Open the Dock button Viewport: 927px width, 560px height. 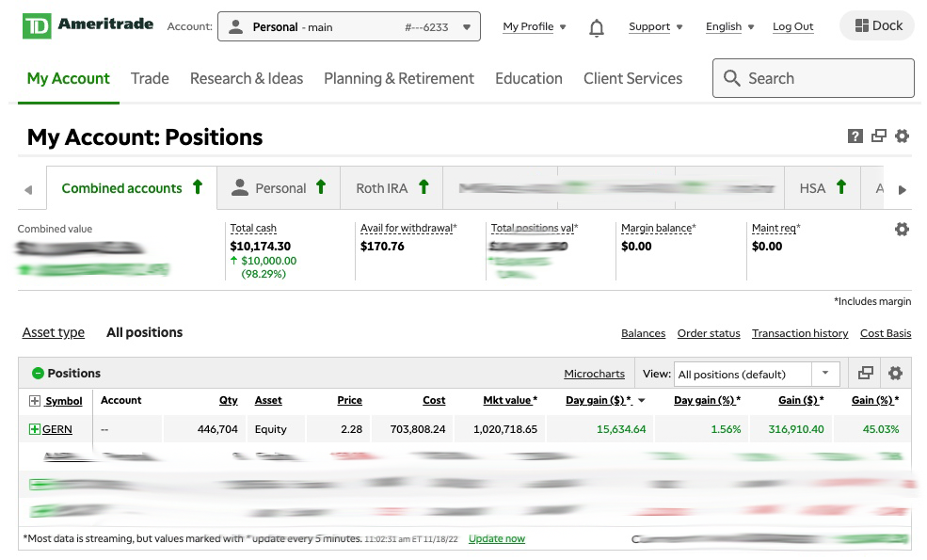(878, 26)
